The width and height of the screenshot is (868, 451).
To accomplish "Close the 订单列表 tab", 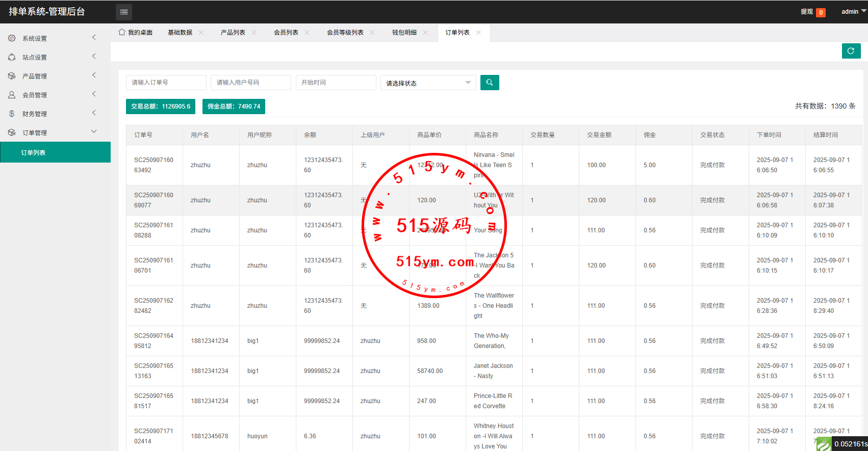I will point(478,33).
